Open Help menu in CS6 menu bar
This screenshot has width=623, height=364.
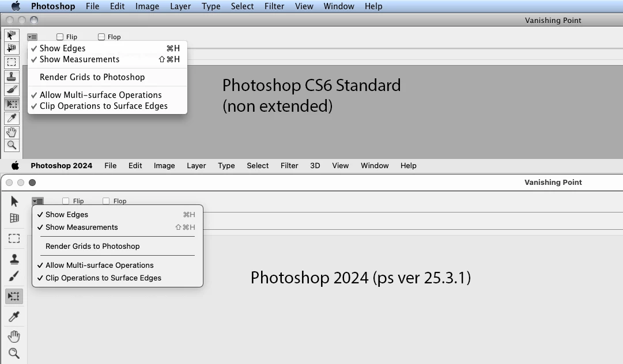tap(373, 6)
